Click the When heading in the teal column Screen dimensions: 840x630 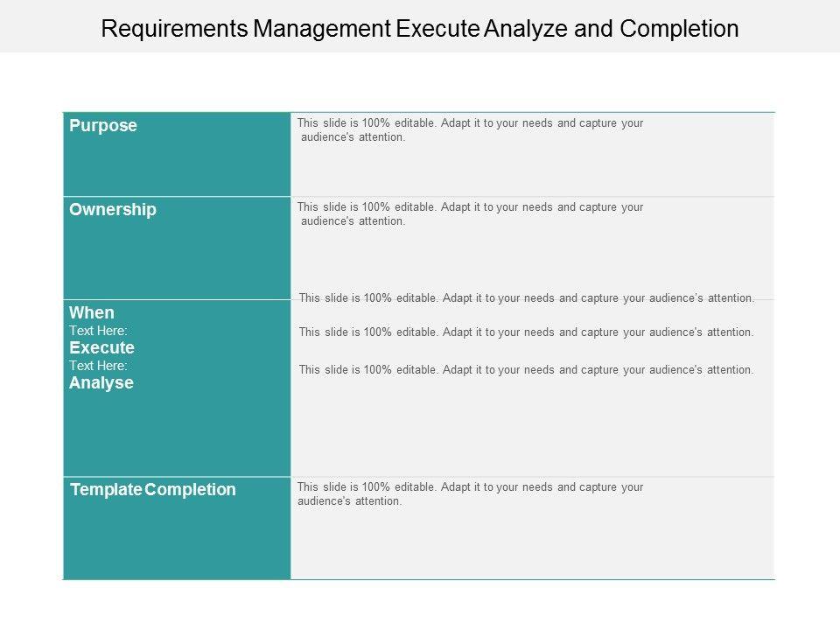tap(92, 313)
